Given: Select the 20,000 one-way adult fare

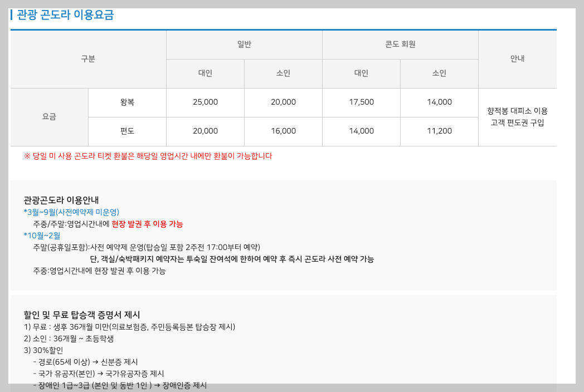Looking at the screenshot, I should click(x=205, y=131).
